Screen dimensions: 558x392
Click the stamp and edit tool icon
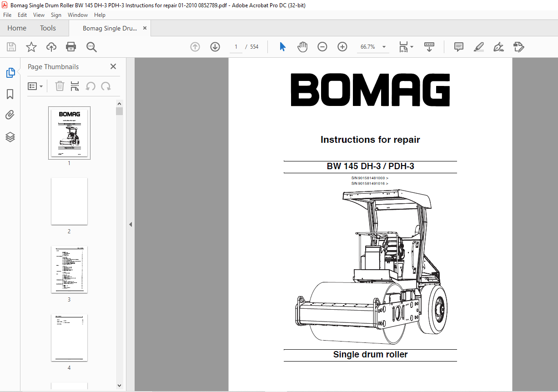tap(519, 47)
